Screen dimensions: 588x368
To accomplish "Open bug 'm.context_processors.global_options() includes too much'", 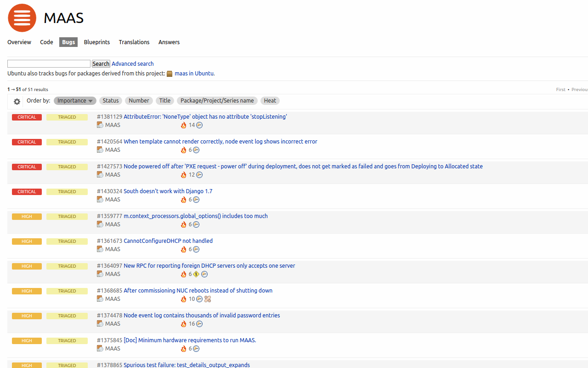I will click(x=196, y=216).
